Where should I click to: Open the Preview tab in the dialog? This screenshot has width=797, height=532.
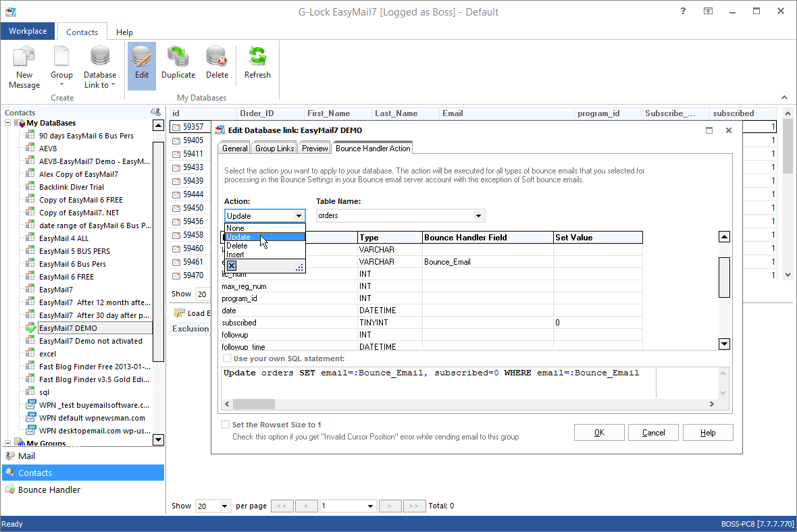[313, 147]
